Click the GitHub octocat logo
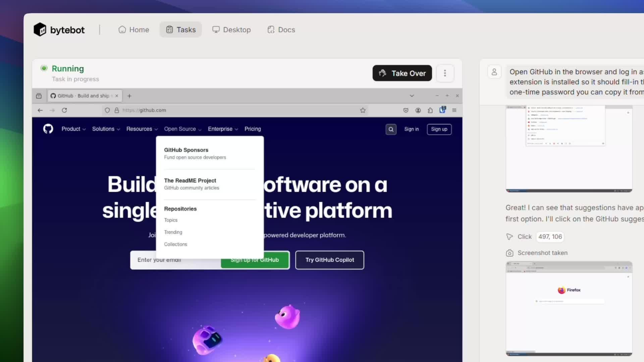 click(x=48, y=129)
